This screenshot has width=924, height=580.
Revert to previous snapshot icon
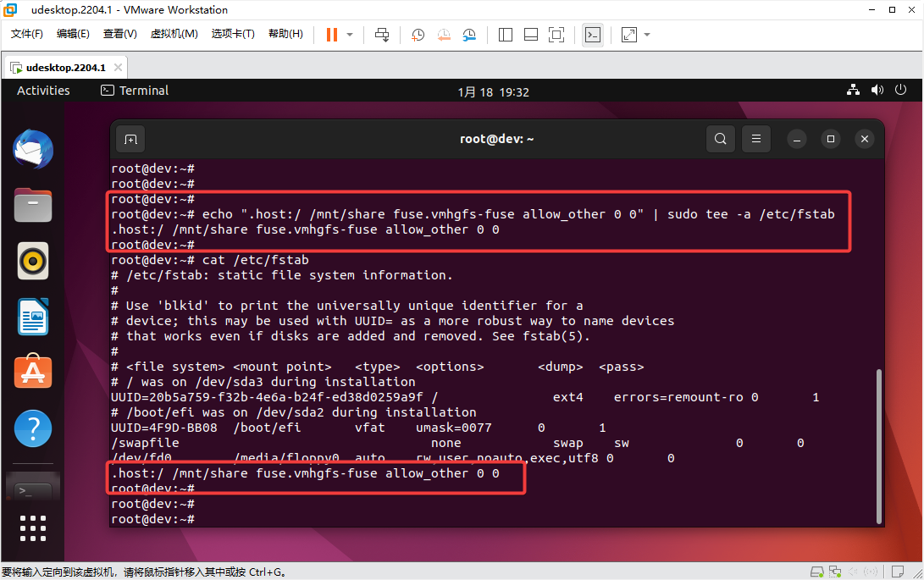point(444,35)
